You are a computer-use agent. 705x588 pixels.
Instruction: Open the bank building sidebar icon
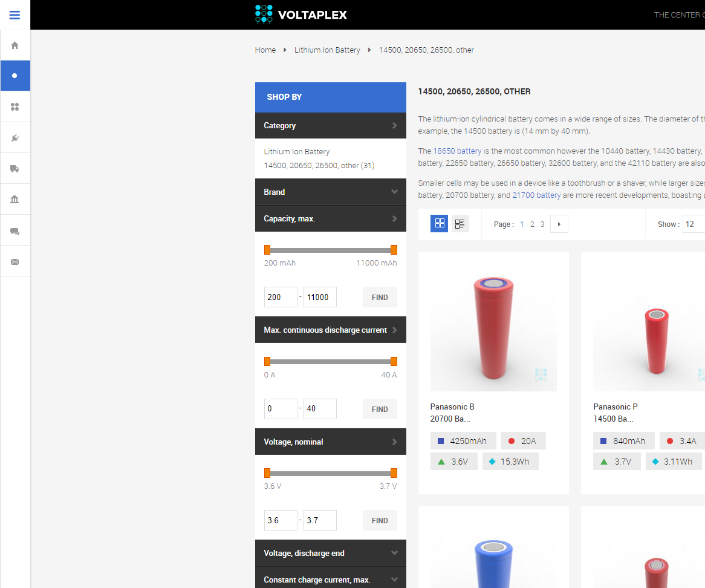15,199
